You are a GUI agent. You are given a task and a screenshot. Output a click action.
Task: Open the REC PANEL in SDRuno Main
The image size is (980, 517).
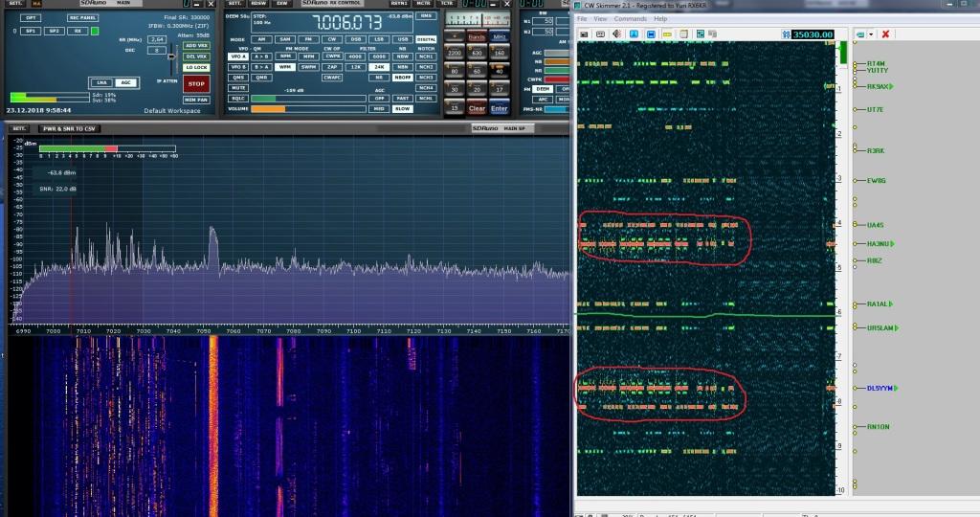click(x=82, y=18)
